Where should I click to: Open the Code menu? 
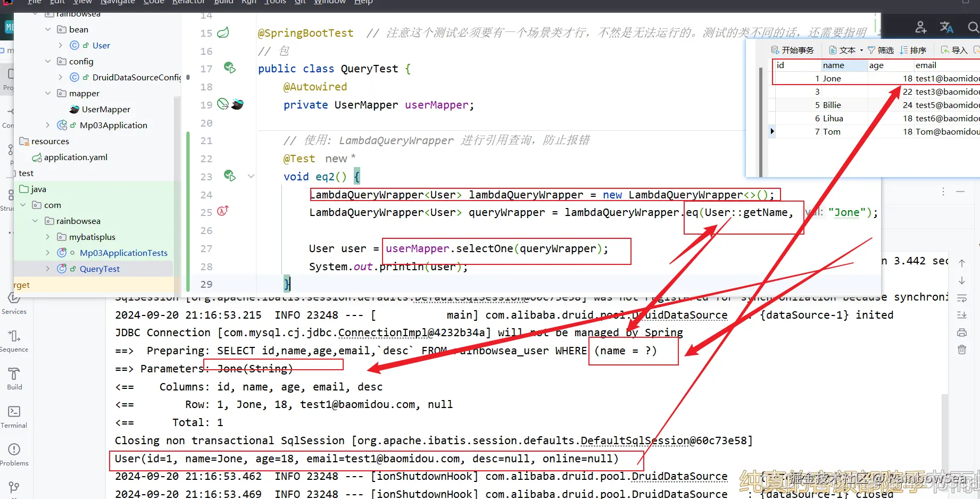point(154,2)
